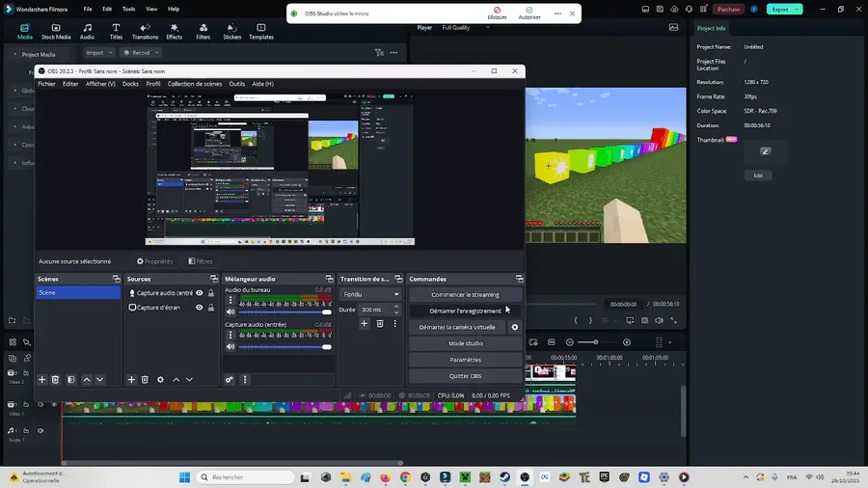The image size is (868, 488).
Task: Move scene up arrow in Scènes dock
Action: [87, 380]
